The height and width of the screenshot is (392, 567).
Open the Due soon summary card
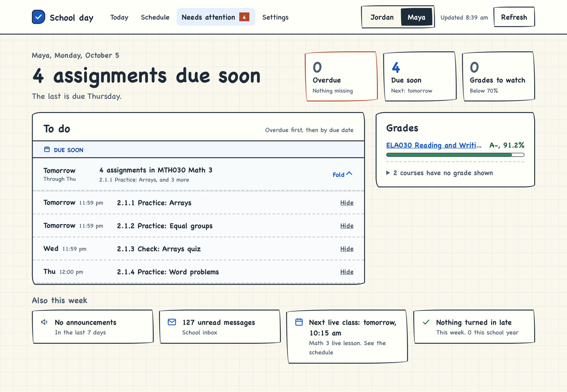tap(420, 76)
